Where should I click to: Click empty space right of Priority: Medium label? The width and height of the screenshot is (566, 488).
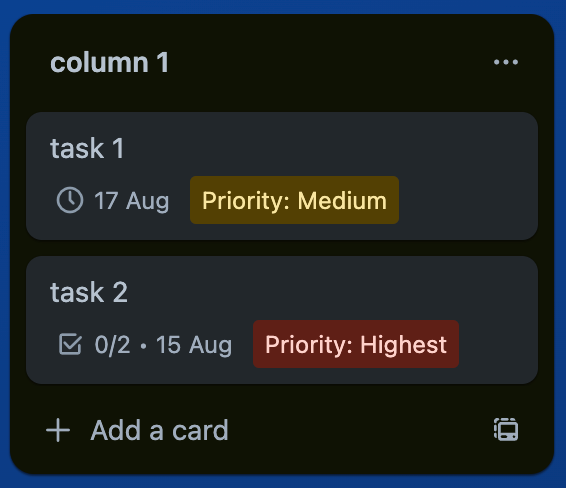pos(466,200)
